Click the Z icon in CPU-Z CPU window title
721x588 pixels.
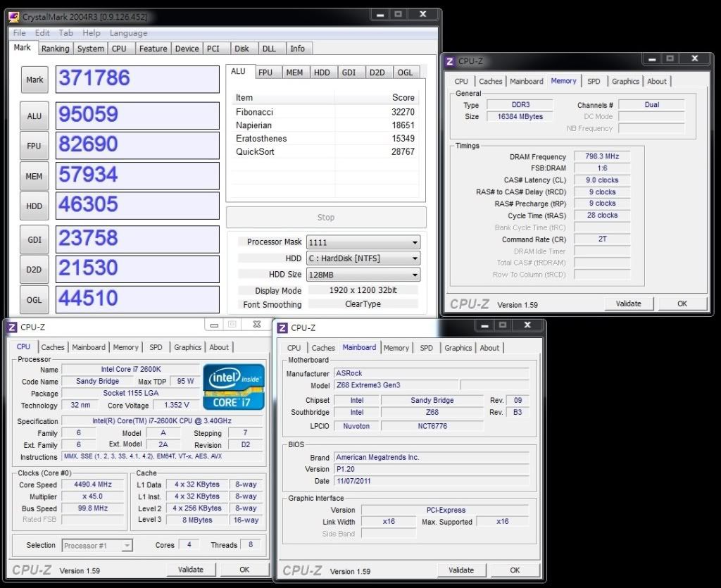tap(12, 327)
